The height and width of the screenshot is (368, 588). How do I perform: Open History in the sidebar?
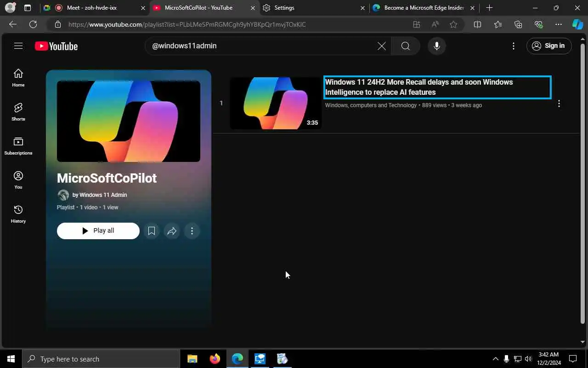18,214
